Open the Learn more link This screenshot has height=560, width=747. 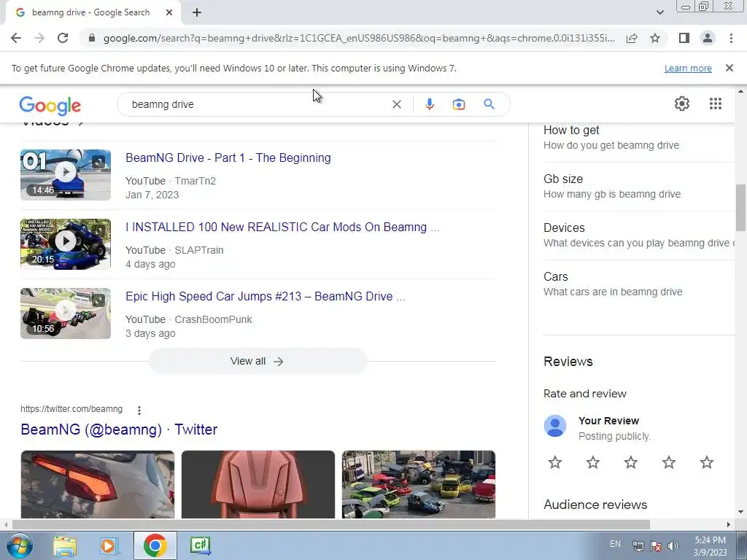[688, 69]
